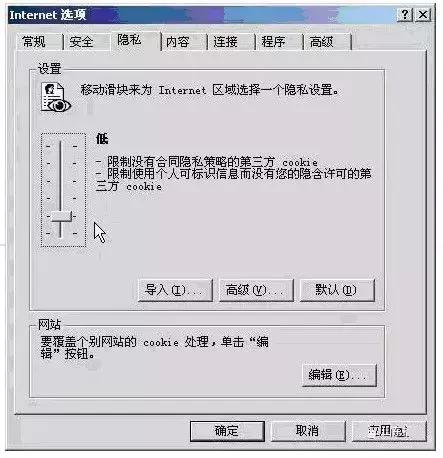Image resolution: width=443 pixels, height=458 pixels.
Task: Confirm with the 确定 button
Action: point(227,431)
